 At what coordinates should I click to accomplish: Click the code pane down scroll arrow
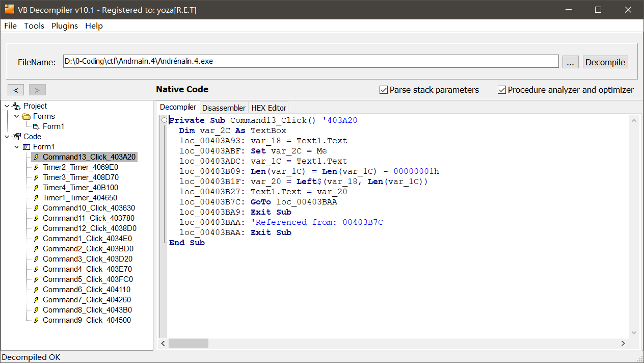click(634, 332)
